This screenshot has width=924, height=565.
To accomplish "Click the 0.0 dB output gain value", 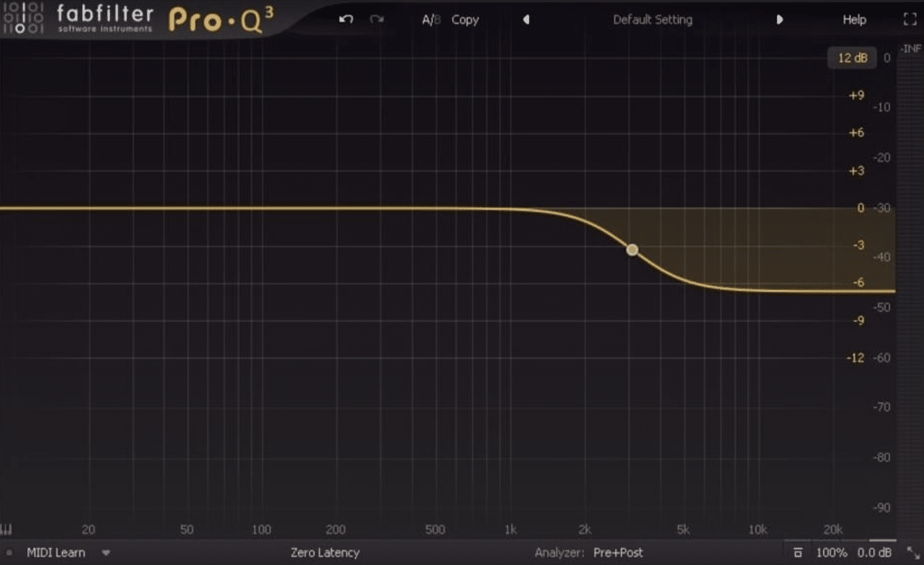I will tap(875, 552).
